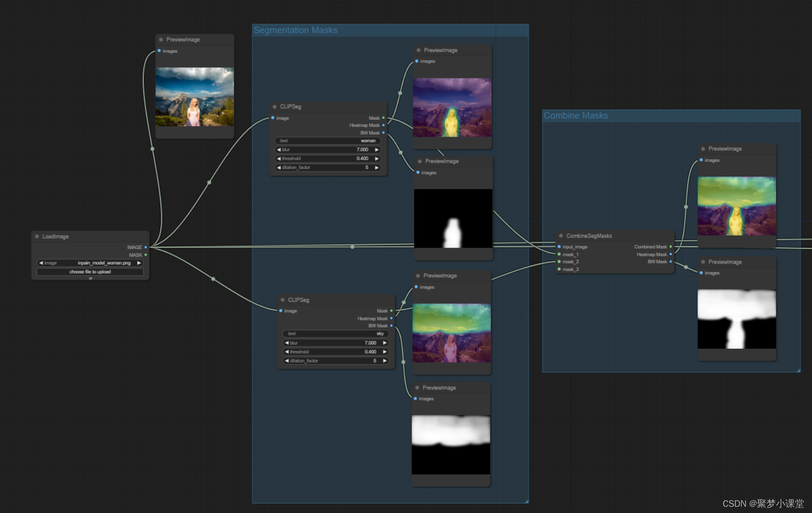Select the LoadImage node title
This screenshot has height=513, width=812.
click(56, 236)
